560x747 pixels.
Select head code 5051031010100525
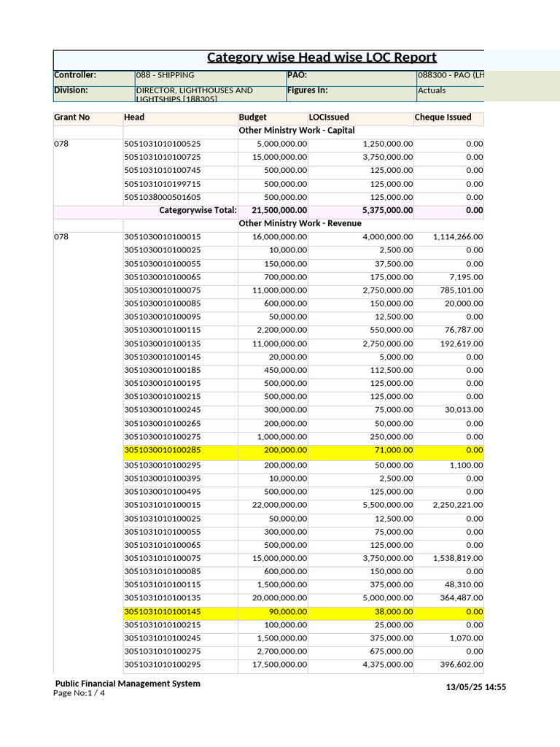click(163, 144)
